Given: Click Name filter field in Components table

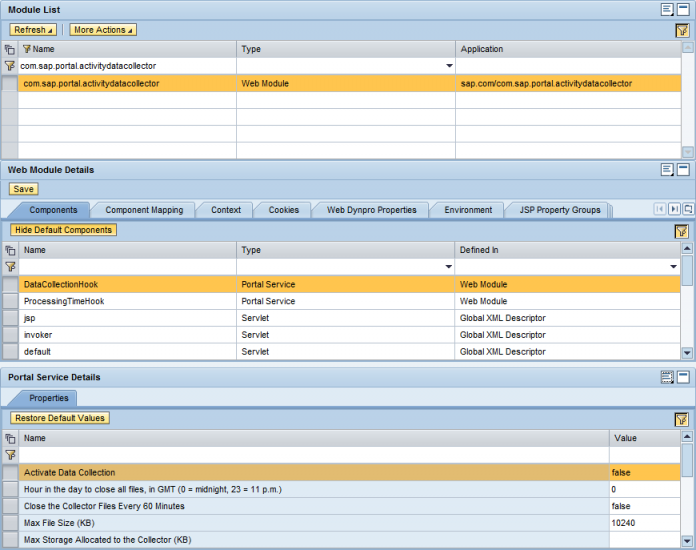Looking at the screenshot, I should tap(127, 267).
